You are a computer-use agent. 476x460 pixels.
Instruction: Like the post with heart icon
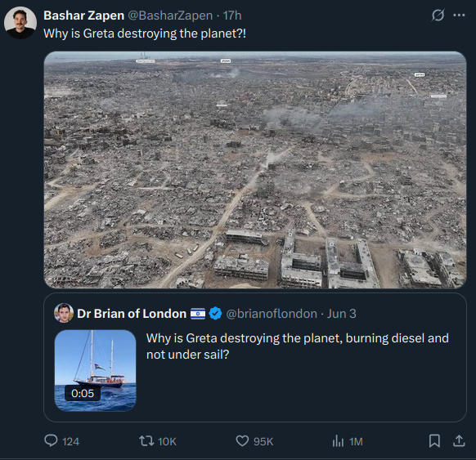click(x=242, y=441)
